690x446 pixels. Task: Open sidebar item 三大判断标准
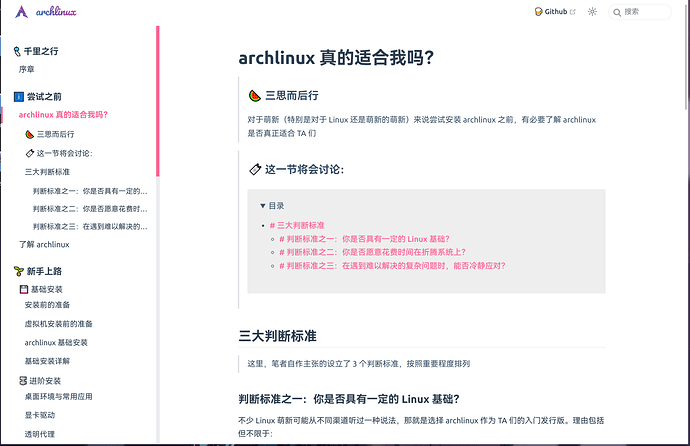[47, 172]
